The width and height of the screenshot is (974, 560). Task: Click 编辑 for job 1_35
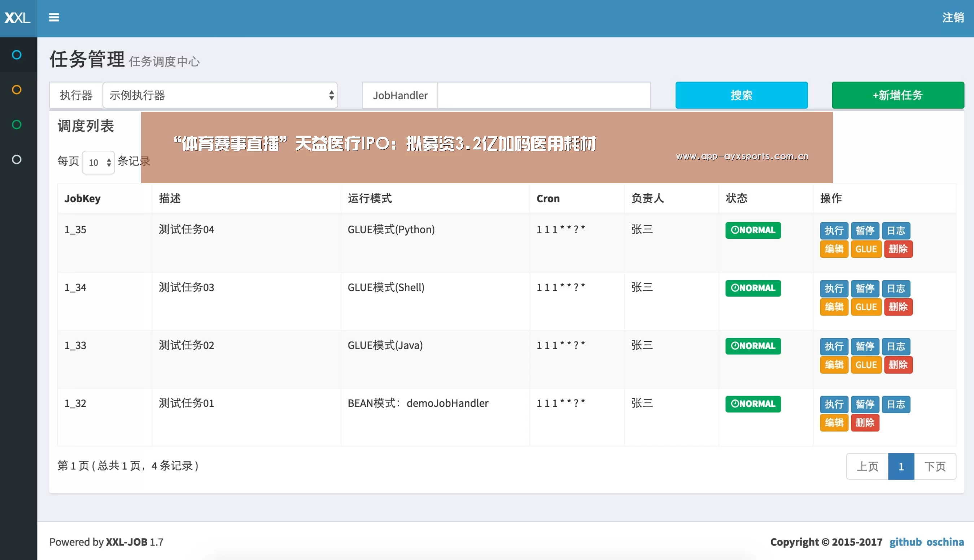(x=834, y=249)
